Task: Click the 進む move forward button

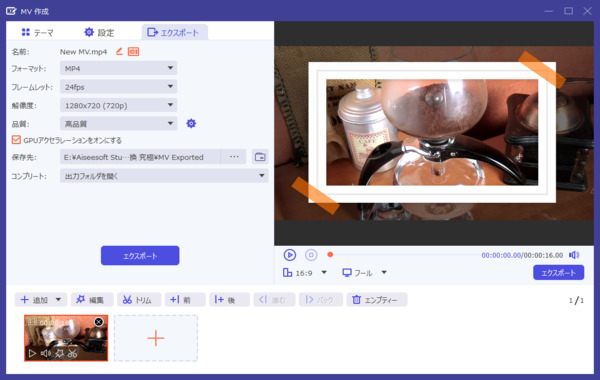Action: (274, 300)
